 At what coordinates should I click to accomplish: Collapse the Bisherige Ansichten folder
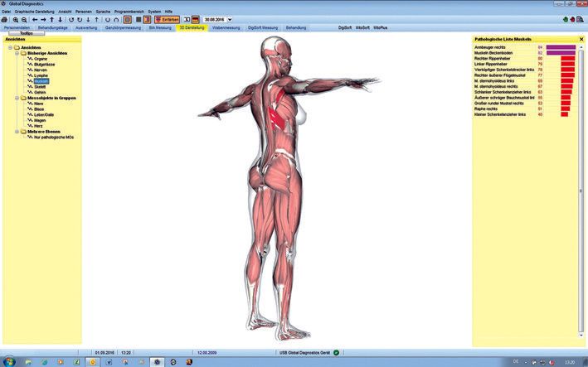17,53
